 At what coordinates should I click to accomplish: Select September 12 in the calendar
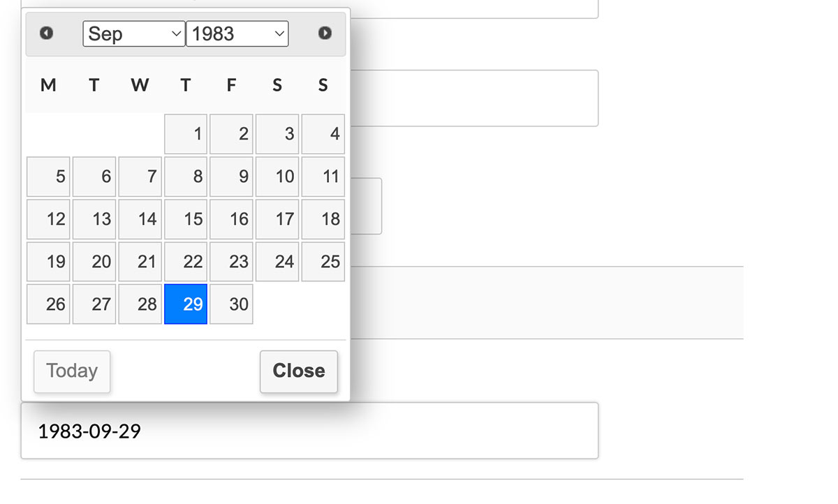click(48, 219)
